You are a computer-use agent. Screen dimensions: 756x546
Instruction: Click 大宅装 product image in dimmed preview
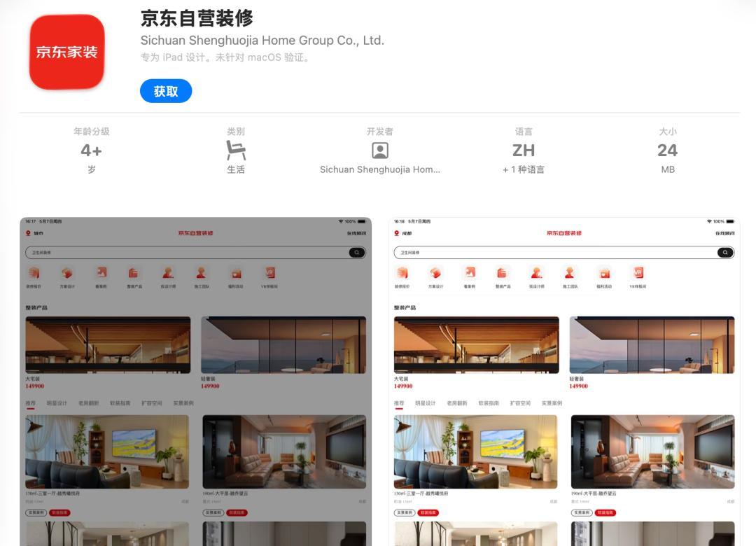[x=108, y=345]
